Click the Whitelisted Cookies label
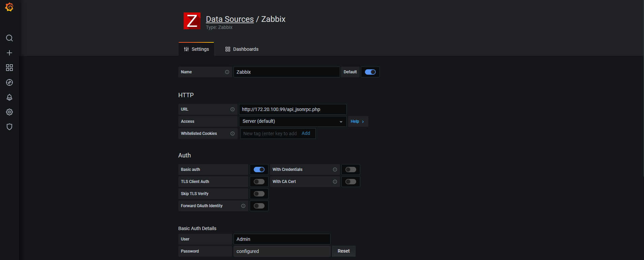Screen dimensions: 644x260 (x=199, y=134)
